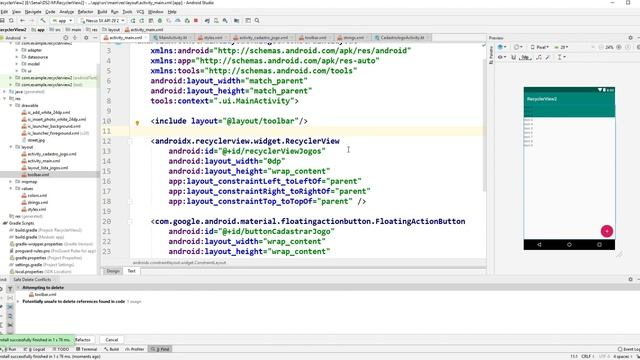Select activity_main.xml in project tree
This screenshot has height=360, width=640.
44,161
